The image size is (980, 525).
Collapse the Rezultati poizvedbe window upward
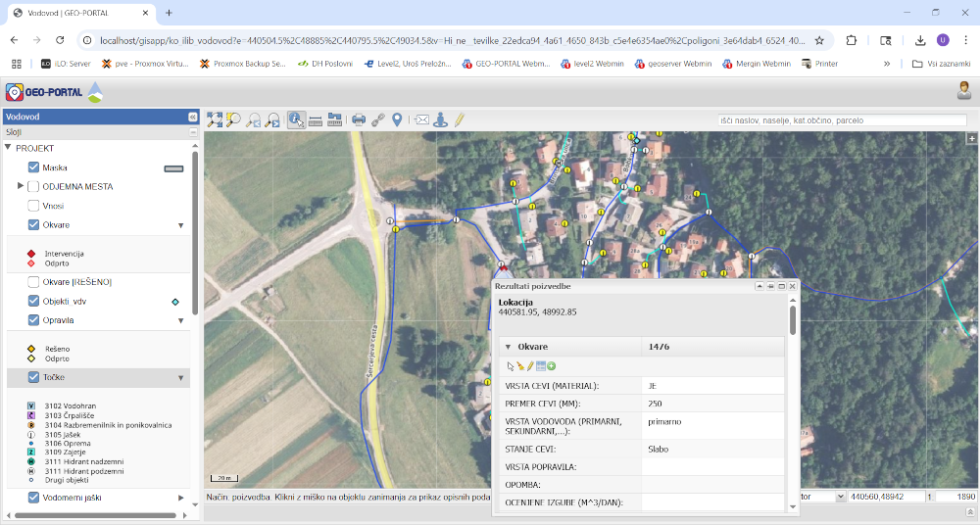(x=759, y=286)
